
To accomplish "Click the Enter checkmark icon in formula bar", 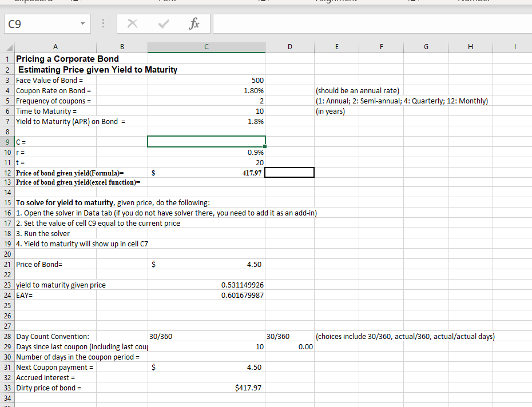I will (163, 23).
